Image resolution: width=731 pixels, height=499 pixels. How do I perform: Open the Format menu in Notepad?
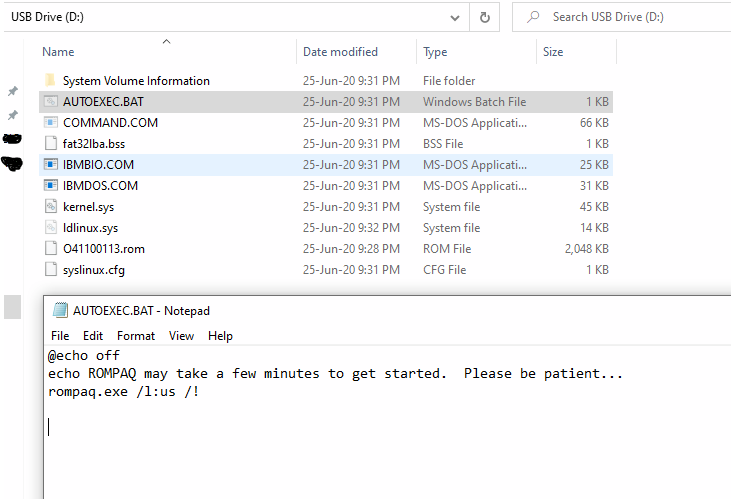tap(136, 336)
